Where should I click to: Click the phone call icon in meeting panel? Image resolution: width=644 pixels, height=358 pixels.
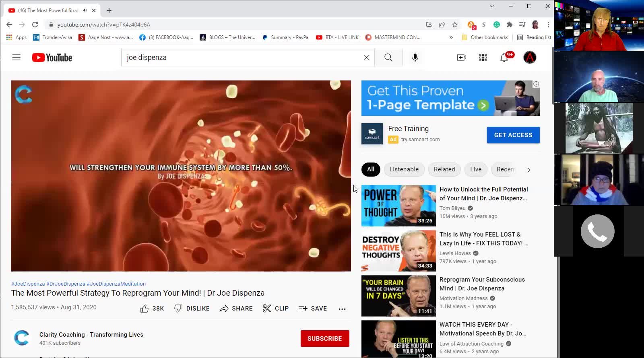[x=598, y=231]
